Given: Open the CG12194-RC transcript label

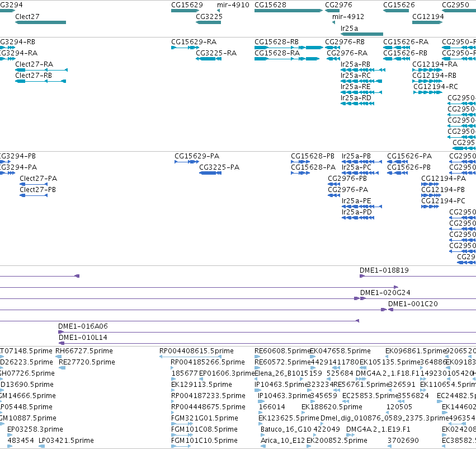Looking at the screenshot, I should 436,87.
